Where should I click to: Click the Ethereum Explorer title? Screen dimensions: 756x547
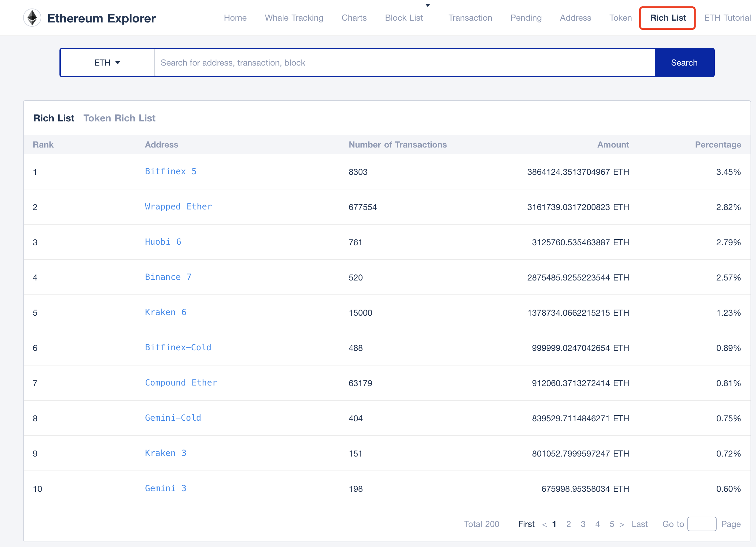point(101,18)
